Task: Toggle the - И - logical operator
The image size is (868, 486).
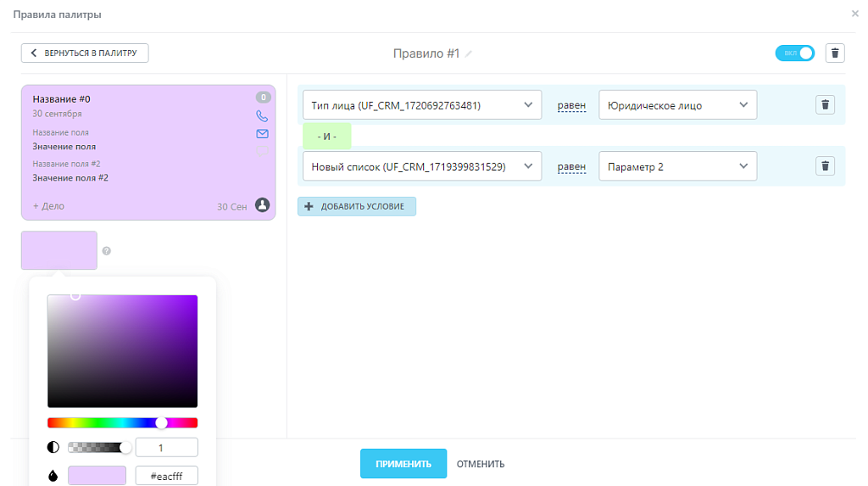Action: pyautogui.click(x=326, y=137)
